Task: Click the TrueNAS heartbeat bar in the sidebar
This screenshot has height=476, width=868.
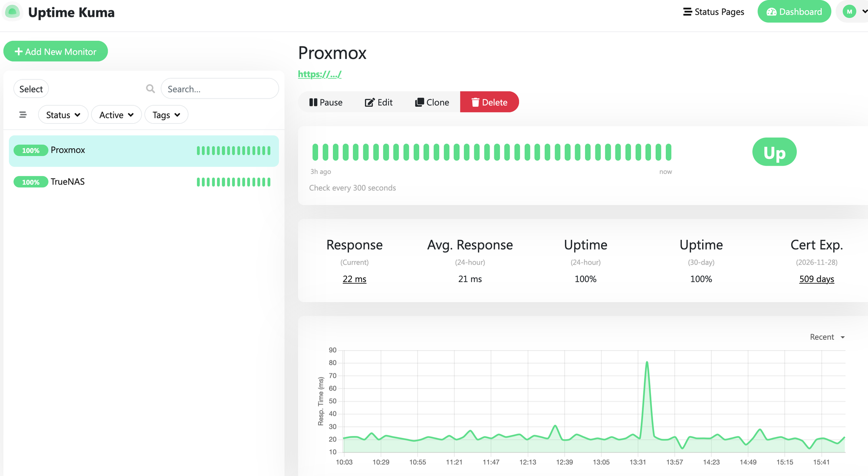Action: 233,182
